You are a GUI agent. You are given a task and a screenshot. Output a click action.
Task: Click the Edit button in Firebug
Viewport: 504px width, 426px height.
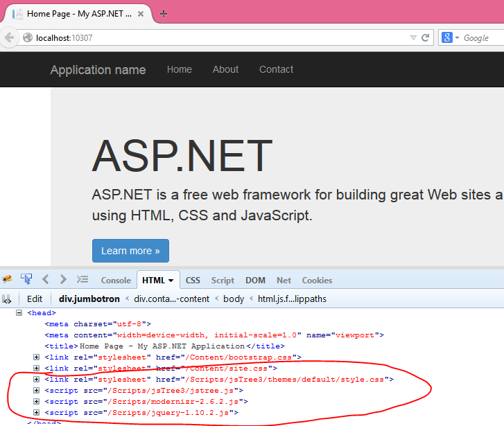coord(35,299)
